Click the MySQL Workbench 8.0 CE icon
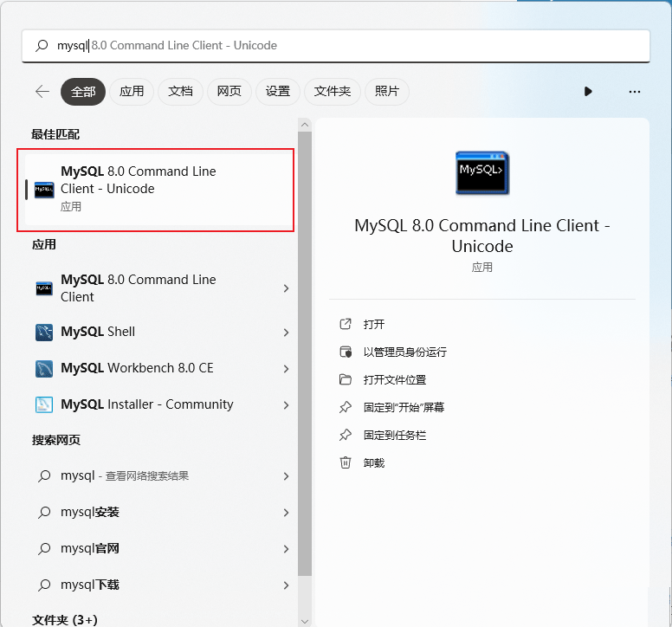The width and height of the screenshot is (672, 627). pyautogui.click(x=44, y=369)
